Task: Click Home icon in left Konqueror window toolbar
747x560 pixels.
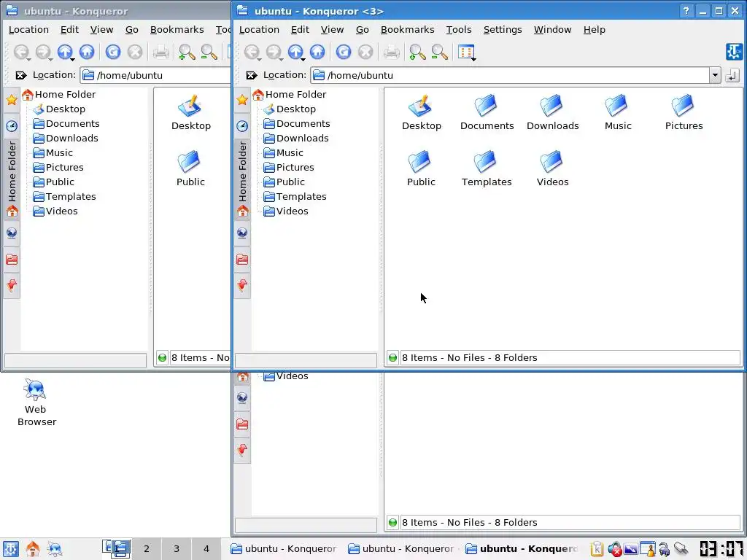Action: tap(87, 52)
